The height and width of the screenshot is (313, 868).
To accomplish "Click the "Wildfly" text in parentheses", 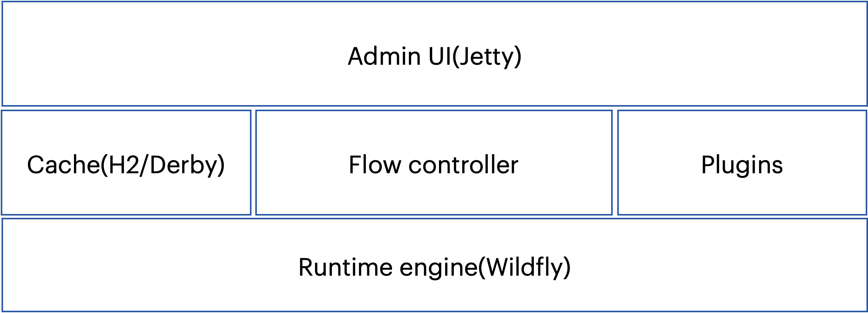I will [x=525, y=267].
